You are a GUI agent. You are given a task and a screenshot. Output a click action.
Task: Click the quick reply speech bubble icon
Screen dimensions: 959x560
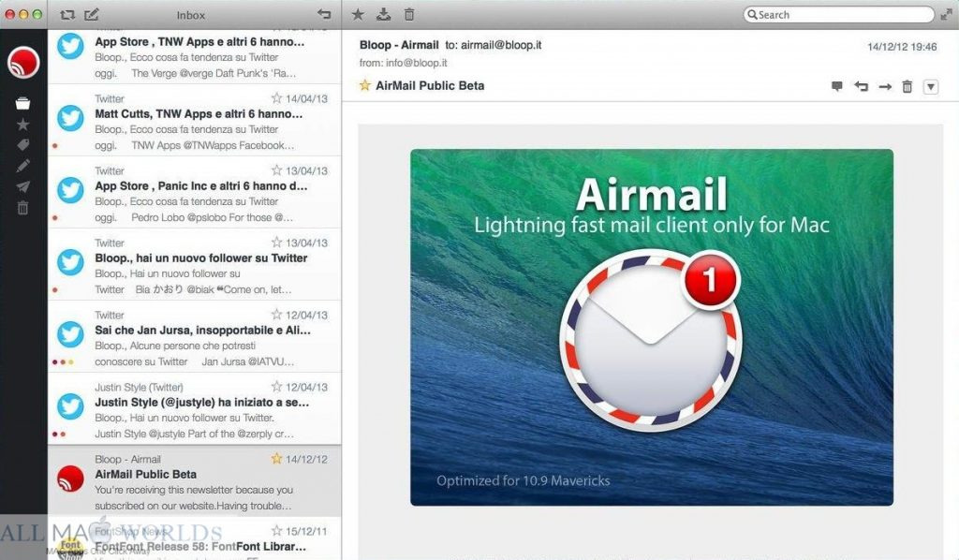[x=836, y=86]
